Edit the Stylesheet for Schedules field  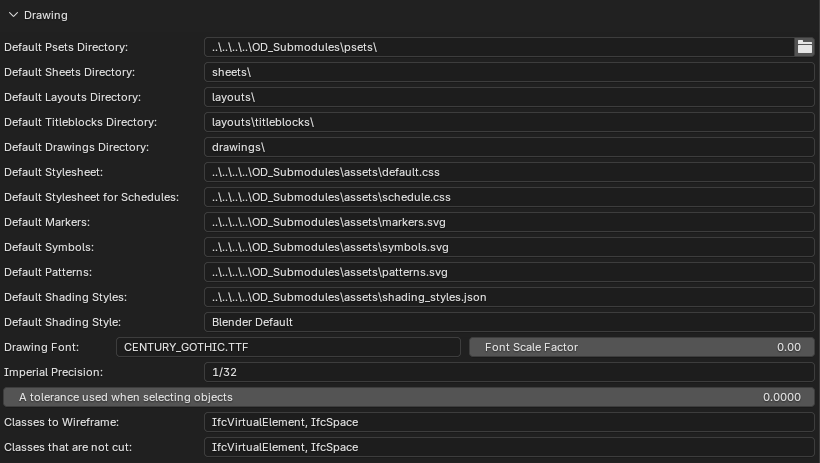[509, 197]
